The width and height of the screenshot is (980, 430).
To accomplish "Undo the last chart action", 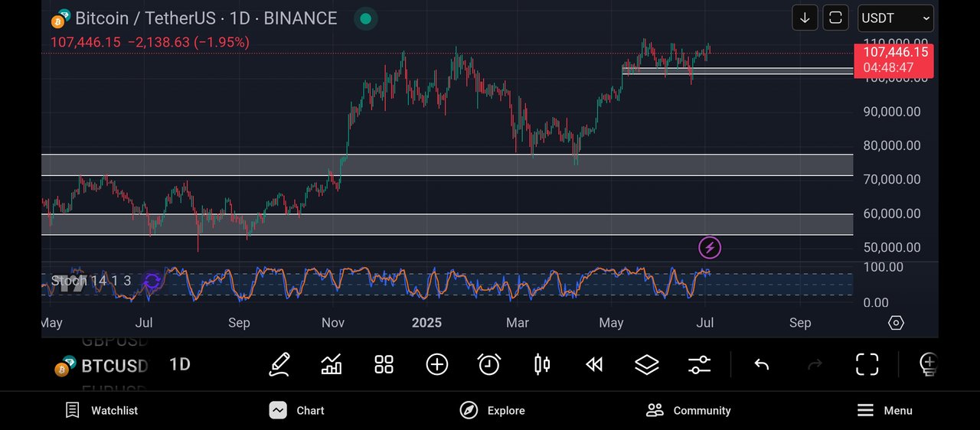I will click(761, 365).
